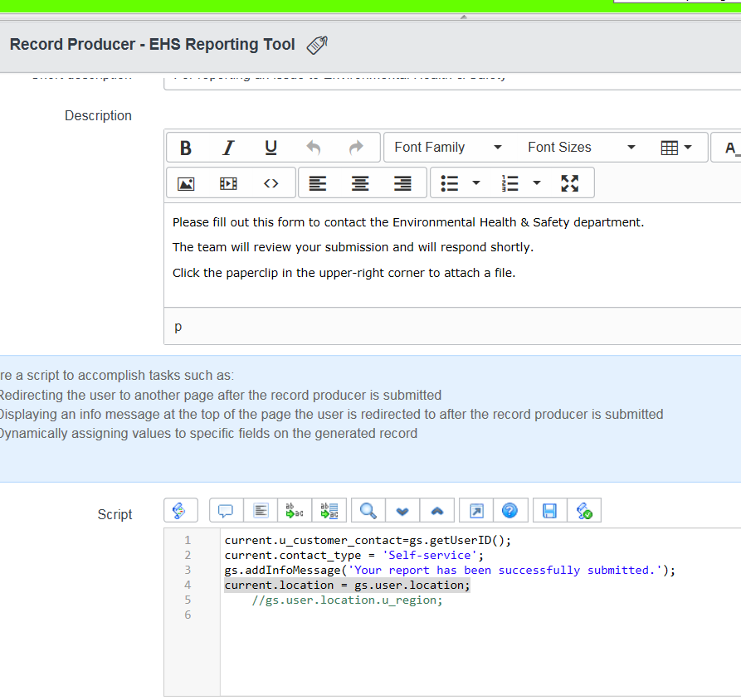Toggle fullscreen mode for the Description editor
Viewport: 741px width, 700px height.
coord(570,182)
